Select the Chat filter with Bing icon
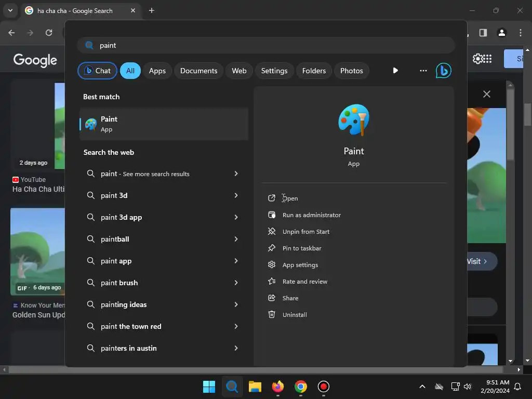 (x=97, y=71)
